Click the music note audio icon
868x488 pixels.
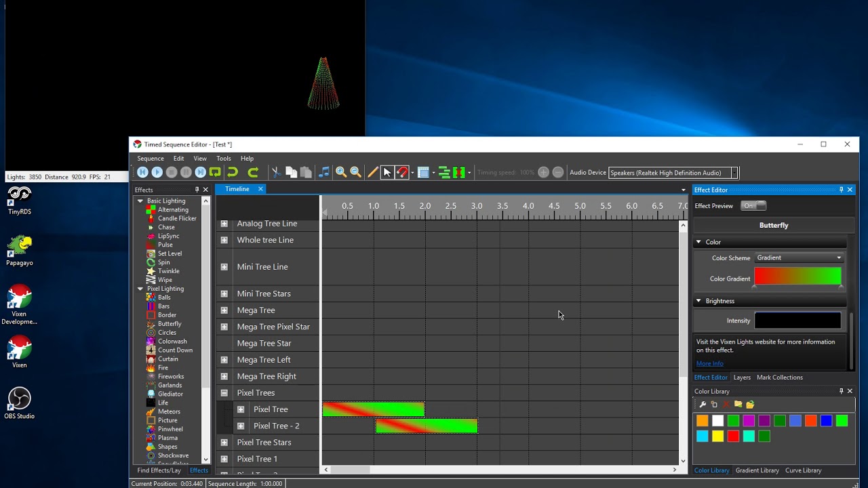(324, 172)
